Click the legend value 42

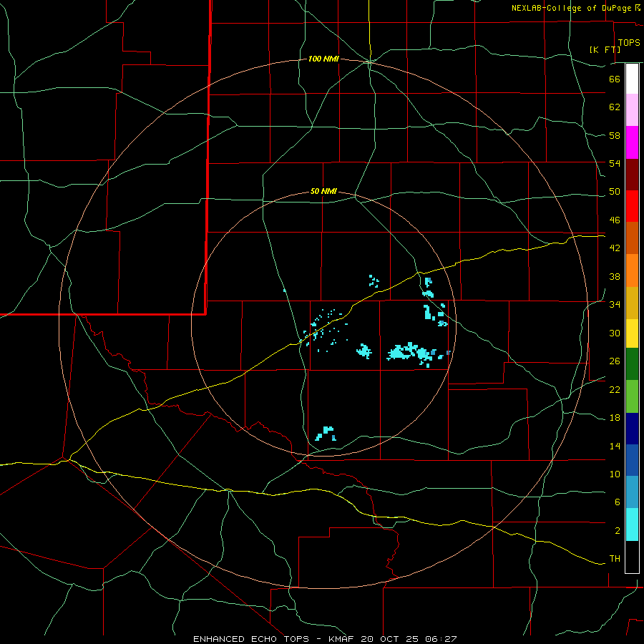(615, 248)
